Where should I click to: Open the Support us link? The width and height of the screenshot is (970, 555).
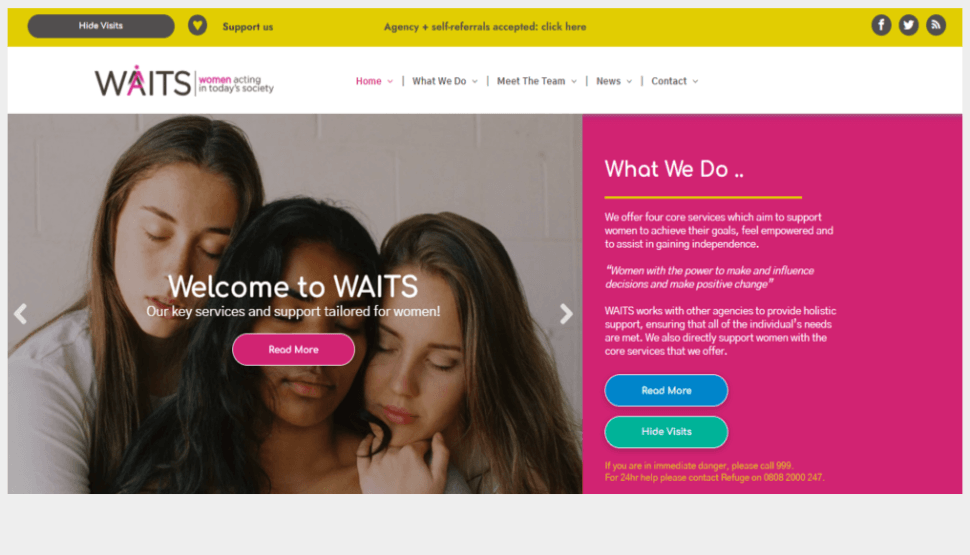(247, 27)
